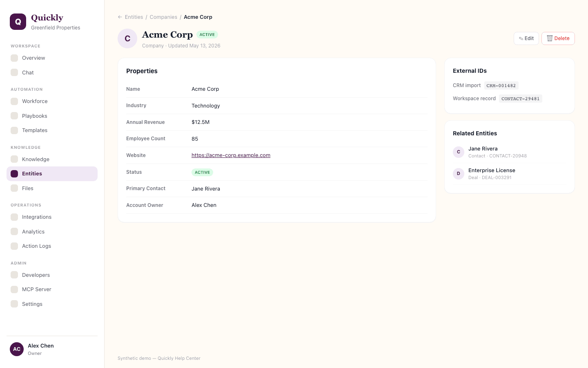Open the Overview page label

pyautogui.click(x=33, y=58)
